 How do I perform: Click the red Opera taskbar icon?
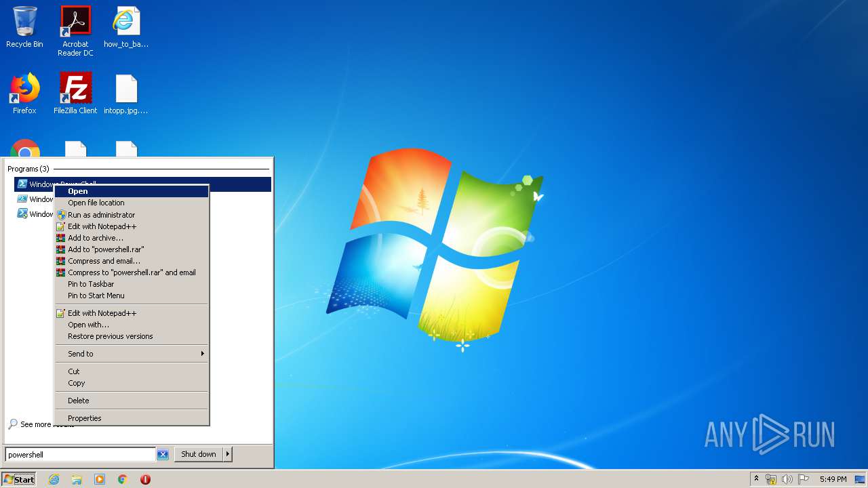pos(145,479)
